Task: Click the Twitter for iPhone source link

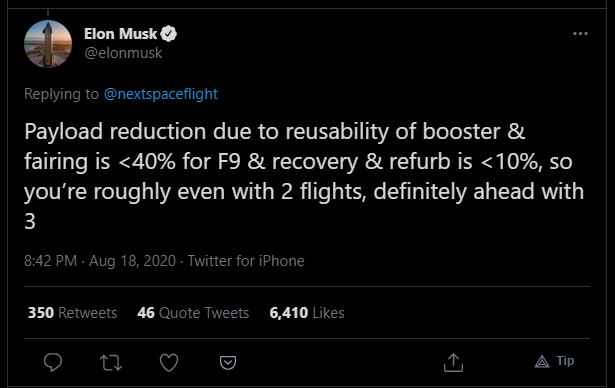Action: pos(246,261)
